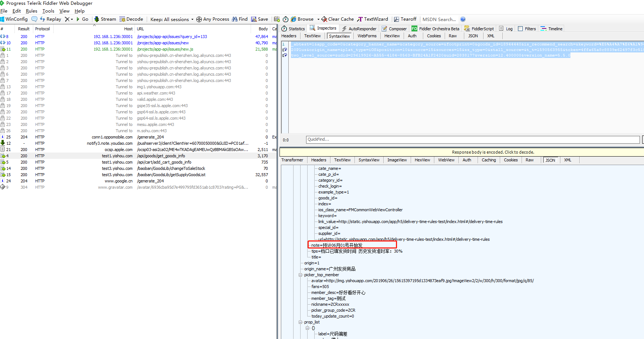
Task: Click the timer stopwatch toolbar icon
Action: click(286, 19)
